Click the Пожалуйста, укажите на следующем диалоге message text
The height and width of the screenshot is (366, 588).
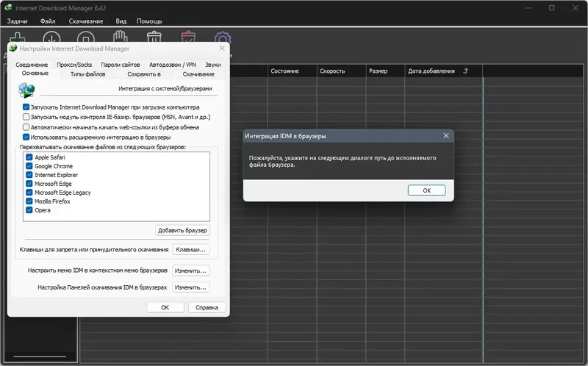pyautogui.click(x=343, y=161)
